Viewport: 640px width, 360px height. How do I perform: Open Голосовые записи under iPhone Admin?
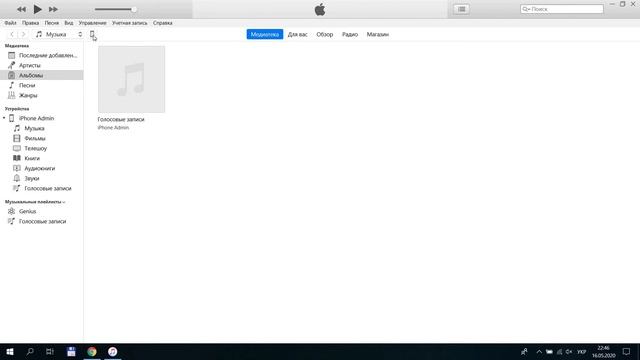click(42, 188)
